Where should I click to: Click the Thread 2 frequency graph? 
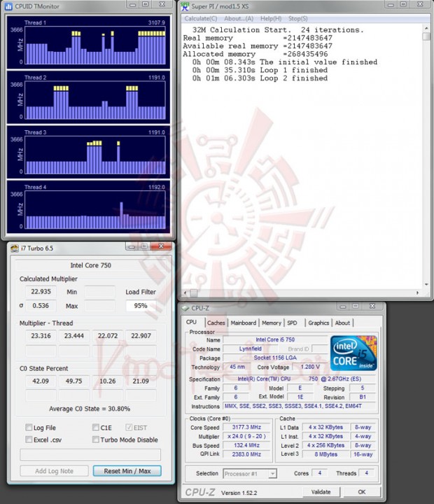95,100
